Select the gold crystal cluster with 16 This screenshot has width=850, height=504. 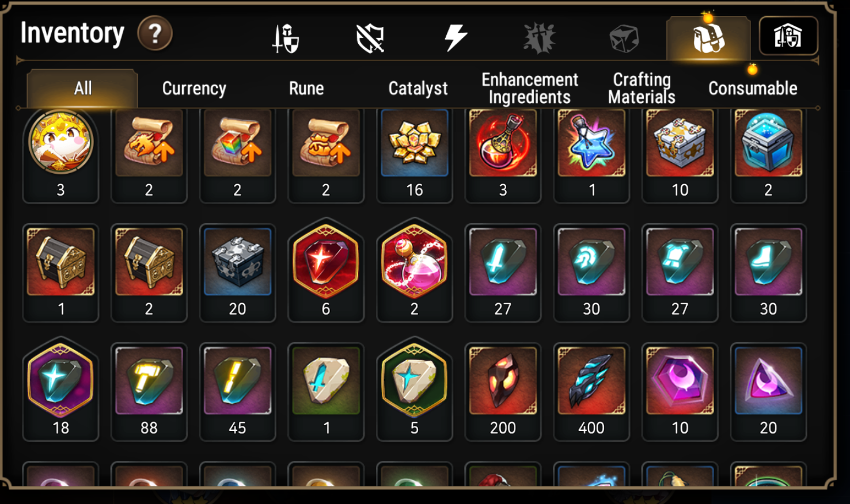[x=415, y=156]
